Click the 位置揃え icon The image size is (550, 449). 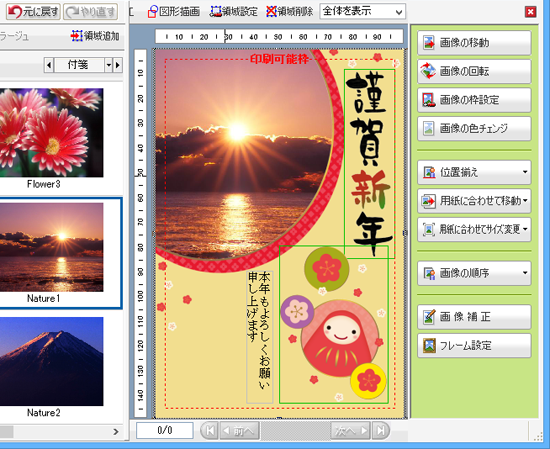tap(429, 172)
